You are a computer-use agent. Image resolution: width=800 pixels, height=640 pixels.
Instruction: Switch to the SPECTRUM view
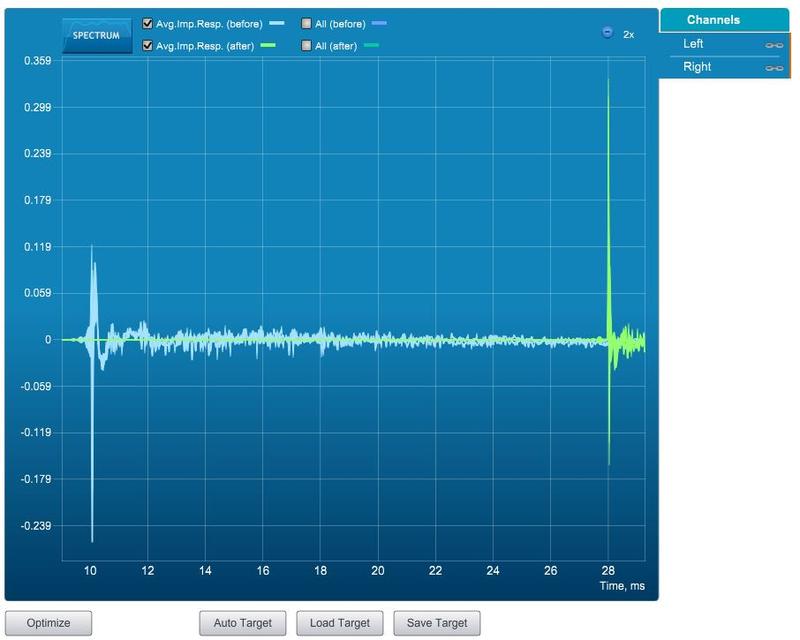(x=97, y=36)
